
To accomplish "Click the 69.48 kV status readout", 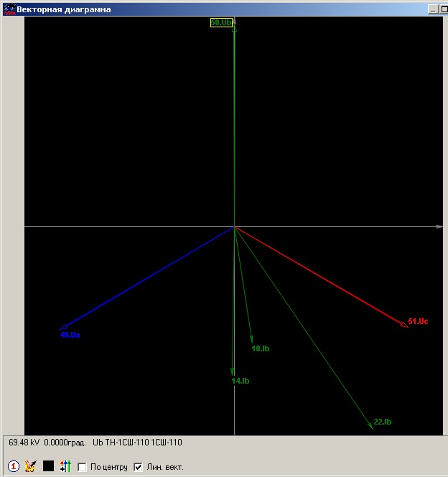I will [24, 443].
